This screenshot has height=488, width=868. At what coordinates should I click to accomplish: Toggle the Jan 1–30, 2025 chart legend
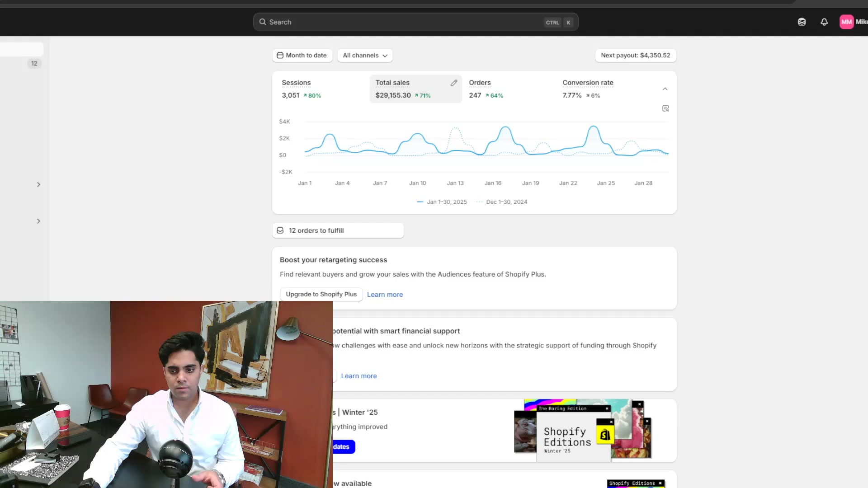pyautogui.click(x=442, y=202)
